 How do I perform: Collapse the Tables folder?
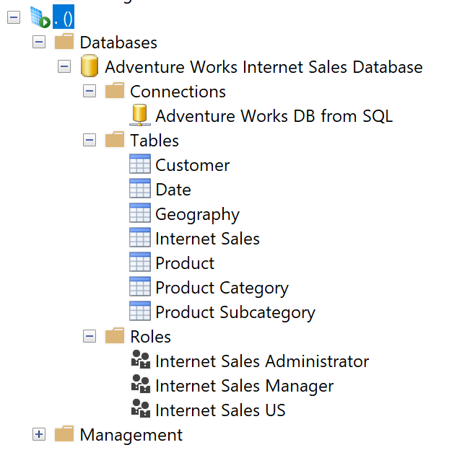[90, 141]
